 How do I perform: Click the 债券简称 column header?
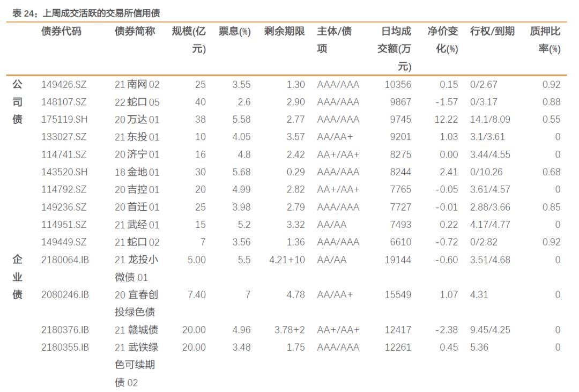(135, 31)
